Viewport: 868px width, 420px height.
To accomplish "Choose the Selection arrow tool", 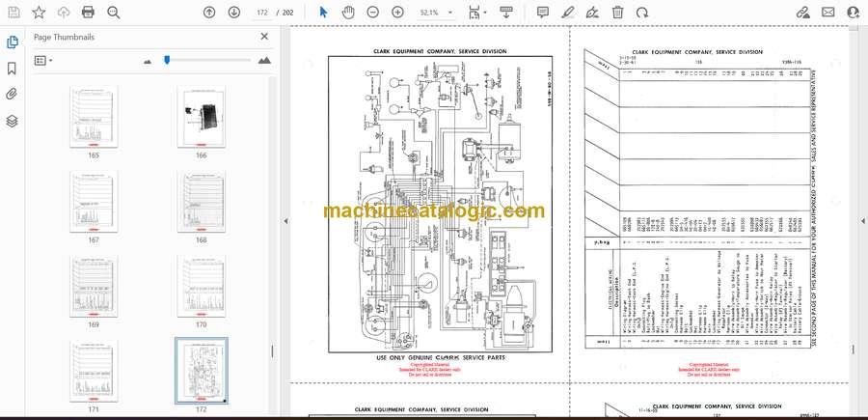I will tap(324, 13).
